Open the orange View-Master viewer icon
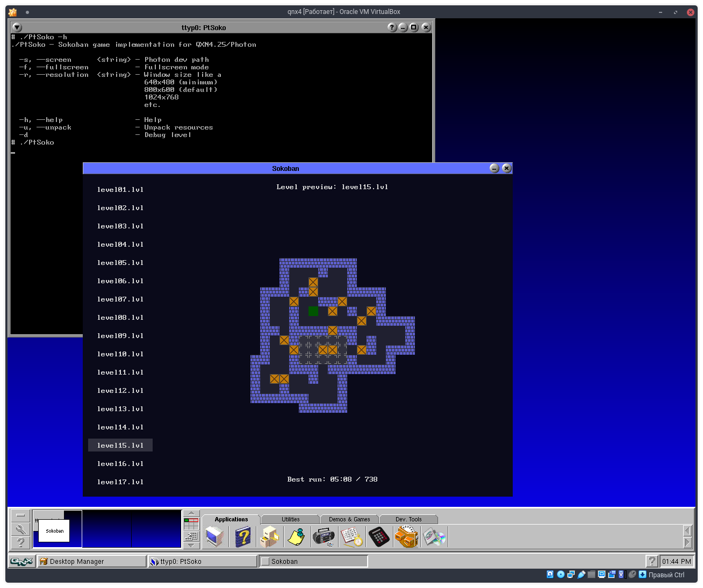 407,536
